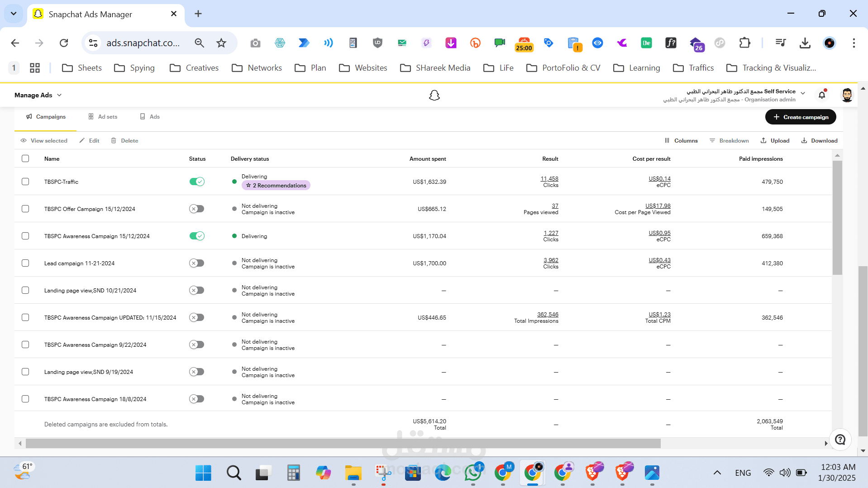Screen dimensions: 868x488
Task: Tick the TBSPC-Traffic campaign checkbox
Action: tap(25, 182)
